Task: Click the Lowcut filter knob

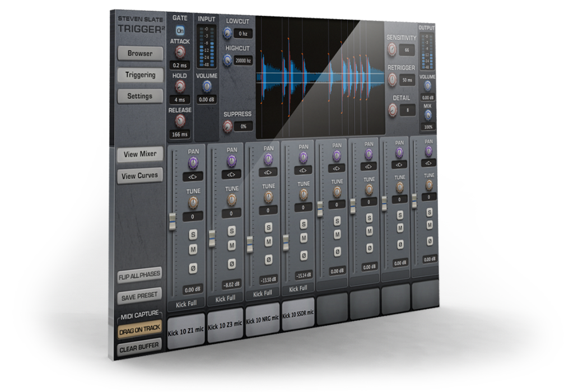Action: (226, 34)
